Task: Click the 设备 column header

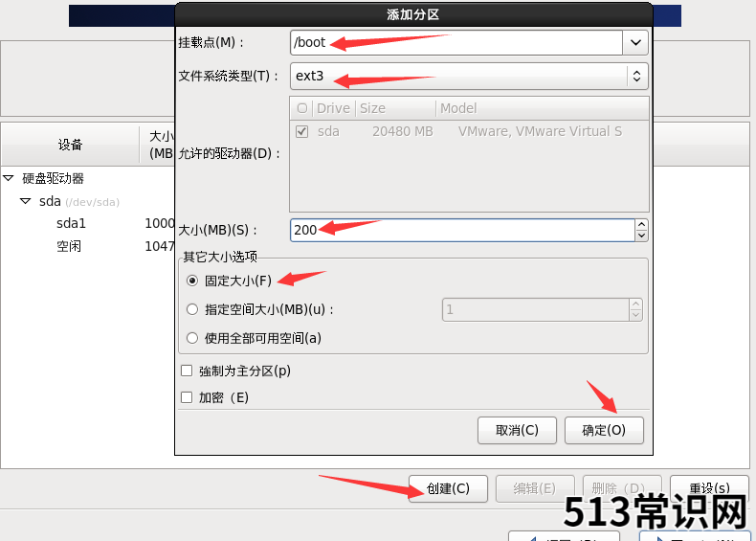Action: [71, 145]
